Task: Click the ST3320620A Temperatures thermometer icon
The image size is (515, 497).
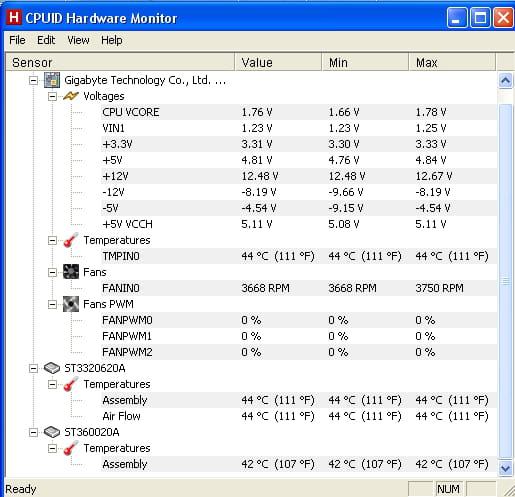Action: tap(71, 384)
